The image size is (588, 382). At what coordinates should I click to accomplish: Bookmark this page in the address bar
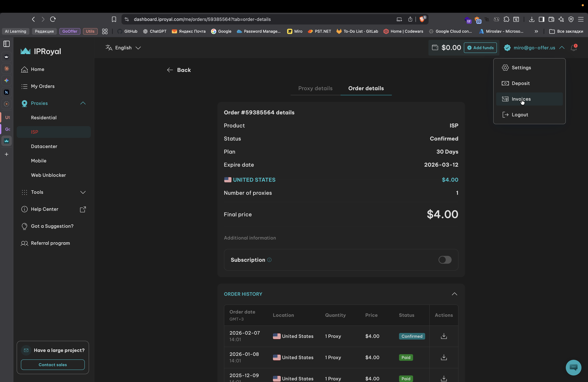114,19
